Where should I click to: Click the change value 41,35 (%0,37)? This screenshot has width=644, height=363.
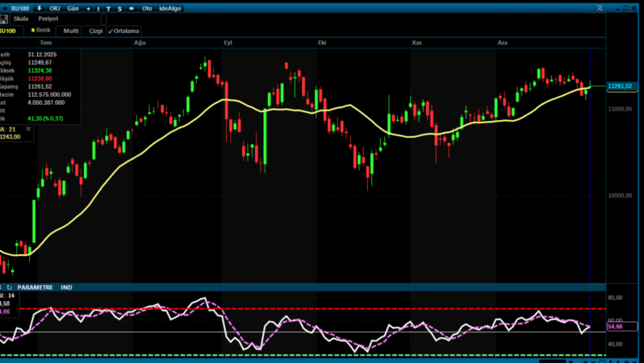tap(45, 119)
